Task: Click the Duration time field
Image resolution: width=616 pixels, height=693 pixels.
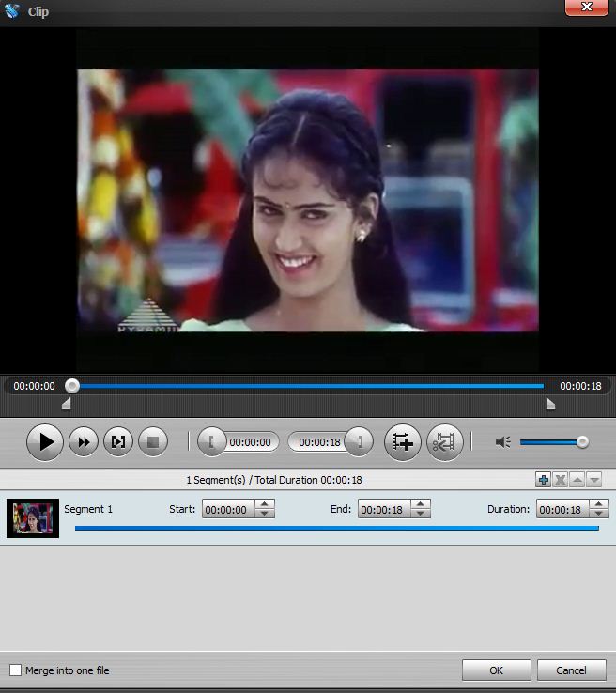Action: point(562,509)
